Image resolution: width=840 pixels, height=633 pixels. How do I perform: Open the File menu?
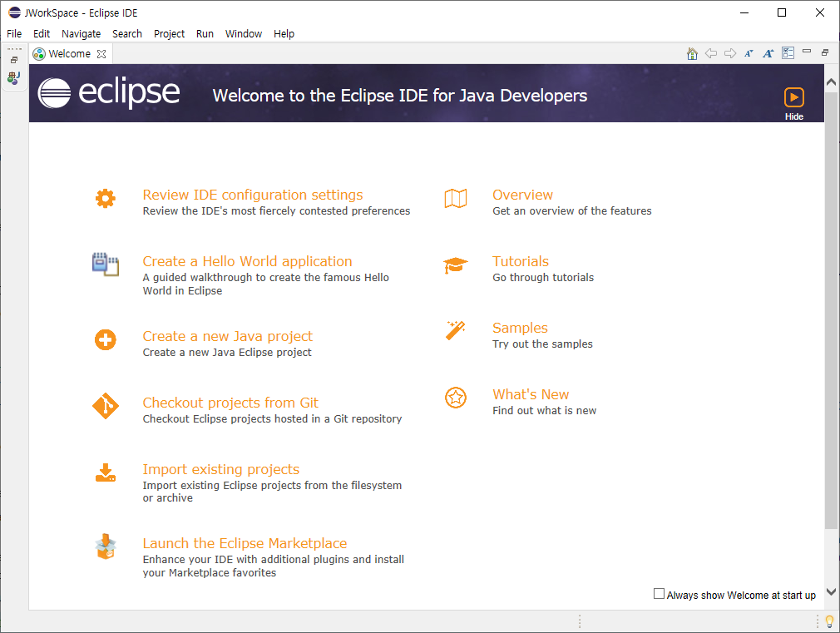pyautogui.click(x=14, y=34)
